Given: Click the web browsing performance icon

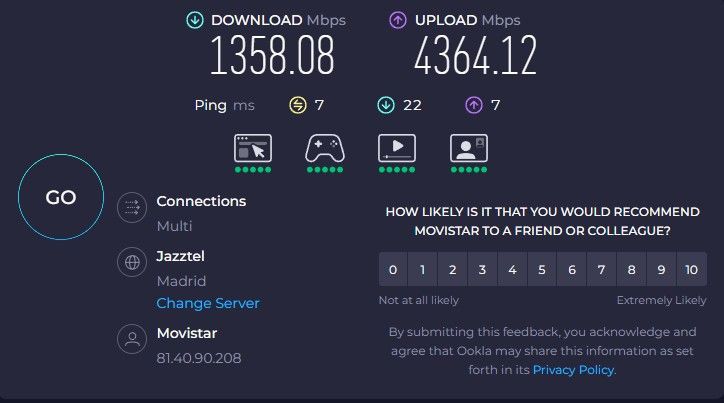Looking at the screenshot, I should tap(253, 148).
